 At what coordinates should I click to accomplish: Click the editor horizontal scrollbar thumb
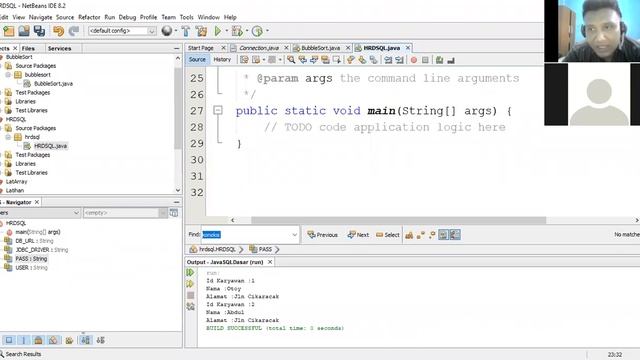pos(398,220)
